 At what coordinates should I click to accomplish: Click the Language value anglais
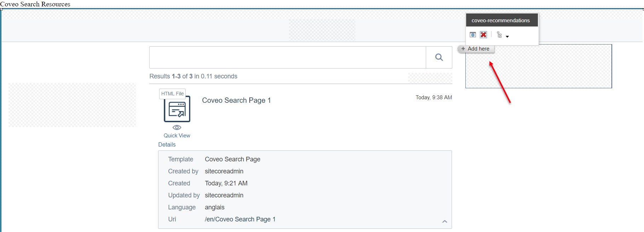215,207
